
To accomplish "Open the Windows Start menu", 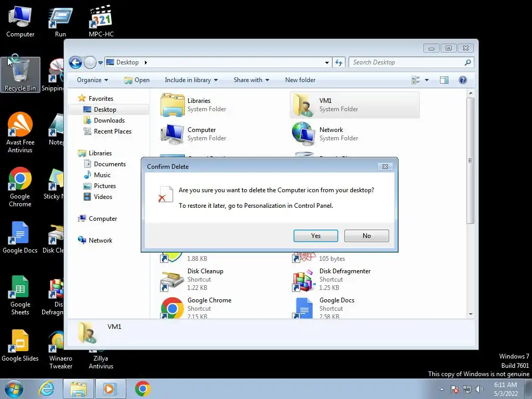I will tap(14, 389).
